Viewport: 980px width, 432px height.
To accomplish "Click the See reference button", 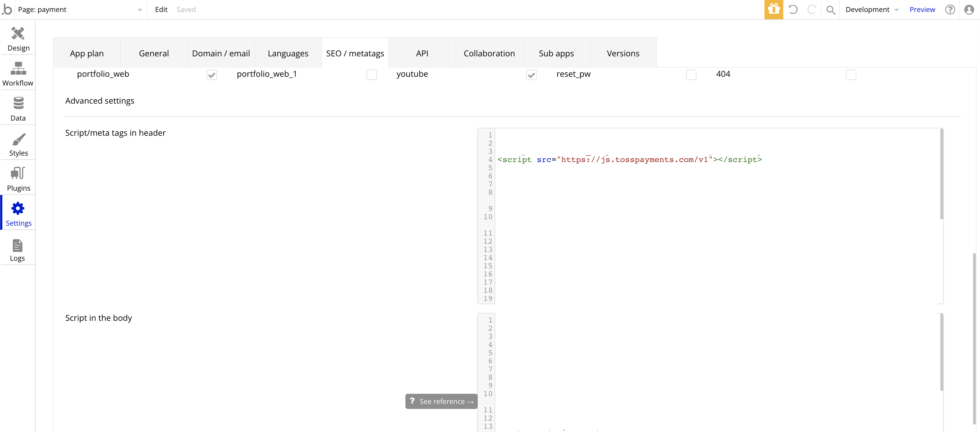I will click(441, 401).
